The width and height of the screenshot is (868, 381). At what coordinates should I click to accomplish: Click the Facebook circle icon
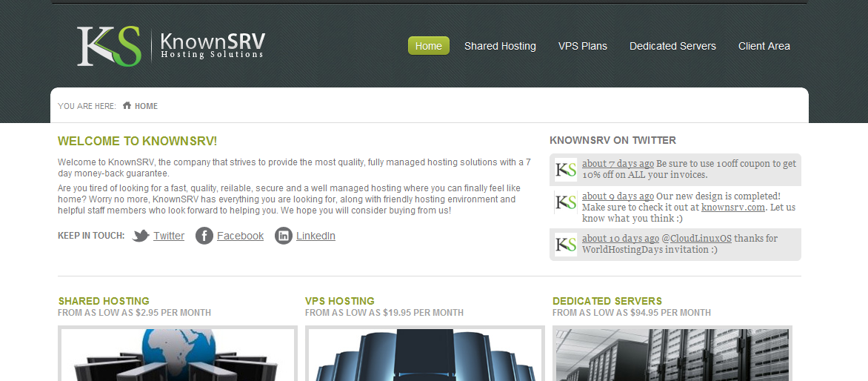(x=204, y=236)
